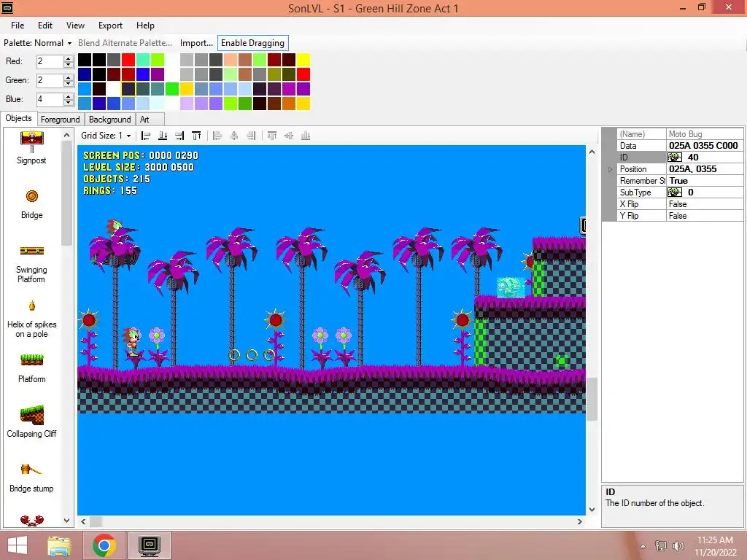
Task: Click the Blue value input field
Action: (x=50, y=99)
